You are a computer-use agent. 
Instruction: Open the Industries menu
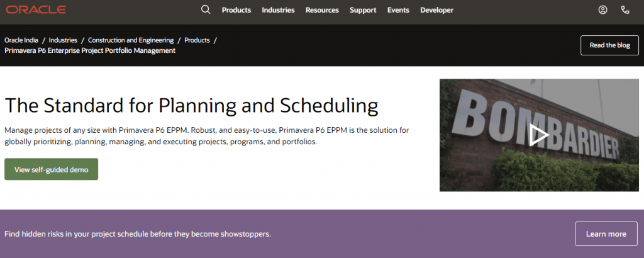pyautogui.click(x=278, y=10)
